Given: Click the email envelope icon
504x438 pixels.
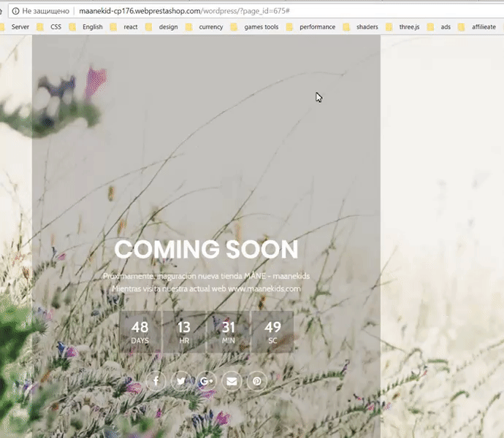Looking at the screenshot, I should 232,381.
